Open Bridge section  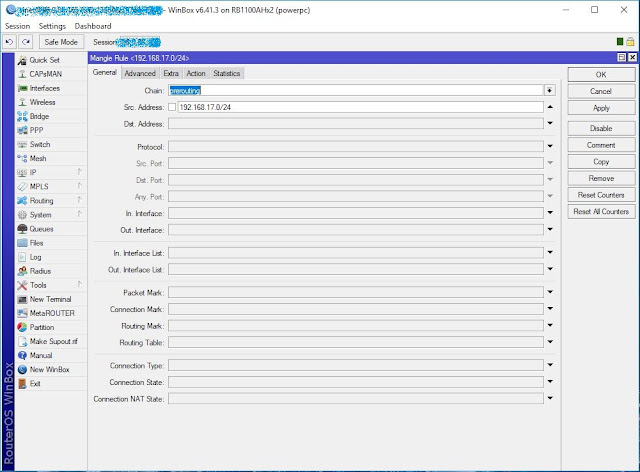click(51, 116)
